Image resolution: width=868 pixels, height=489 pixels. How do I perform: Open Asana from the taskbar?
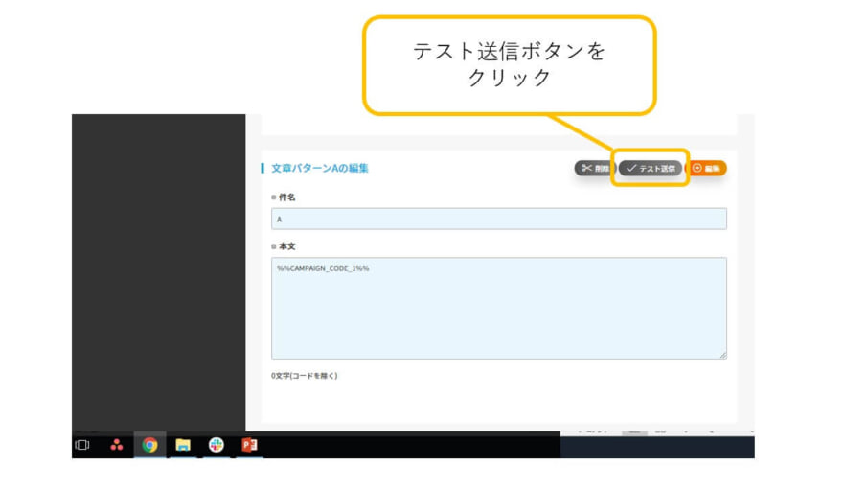pyautogui.click(x=116, y=445)
